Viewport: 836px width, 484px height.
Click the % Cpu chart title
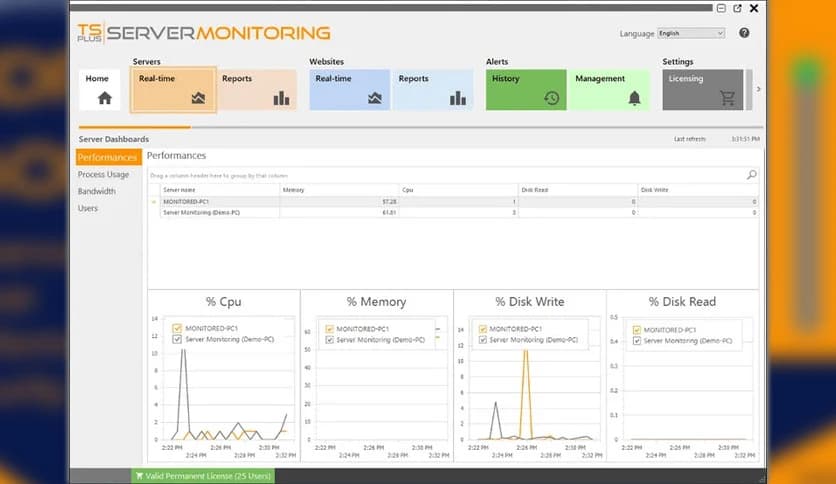(x=224, y=302)
